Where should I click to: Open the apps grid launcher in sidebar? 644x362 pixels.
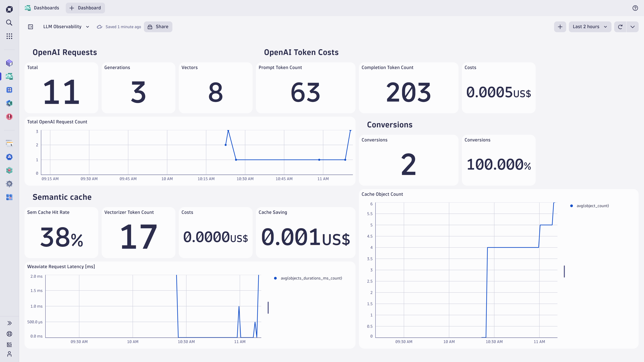[x=9, y=36]
